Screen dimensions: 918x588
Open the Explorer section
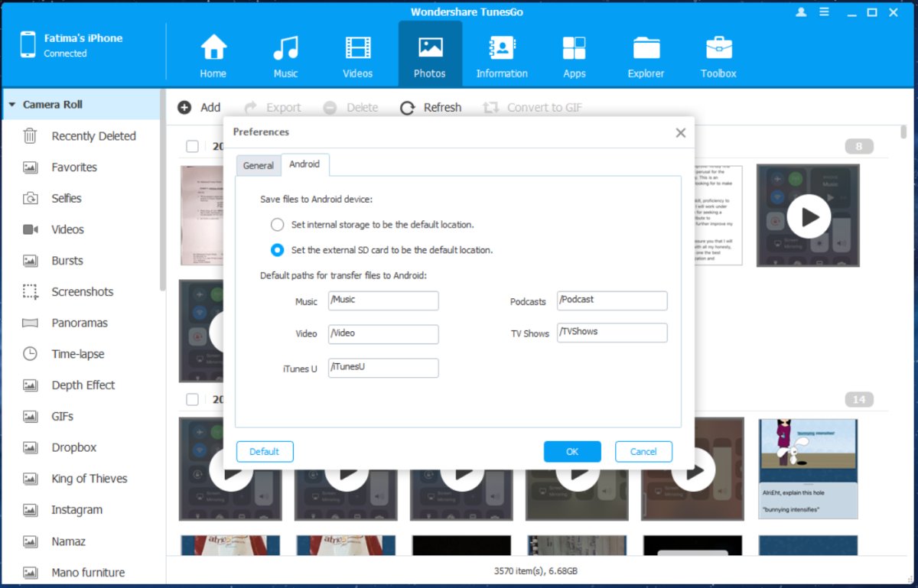(x=646, y=56)
